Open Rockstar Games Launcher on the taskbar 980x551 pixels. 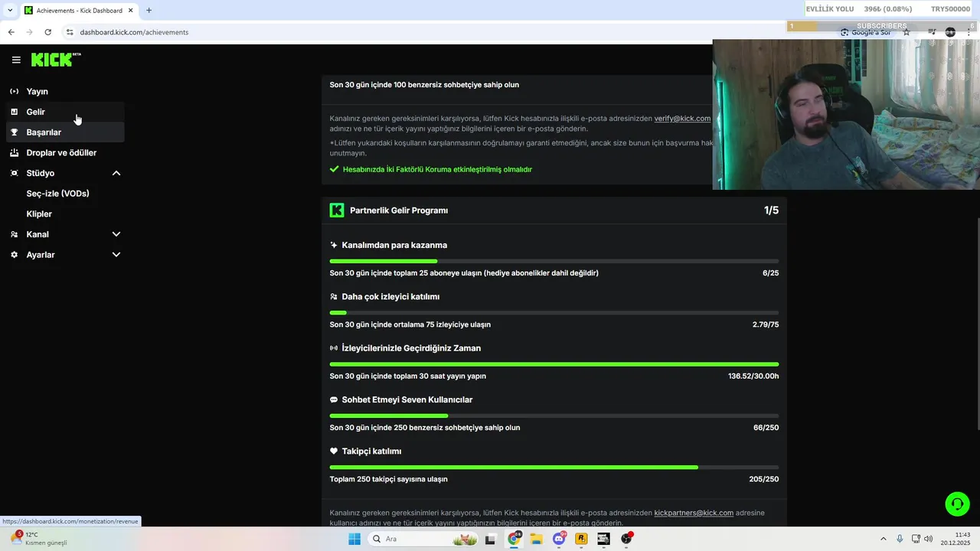tap(581, 539)
